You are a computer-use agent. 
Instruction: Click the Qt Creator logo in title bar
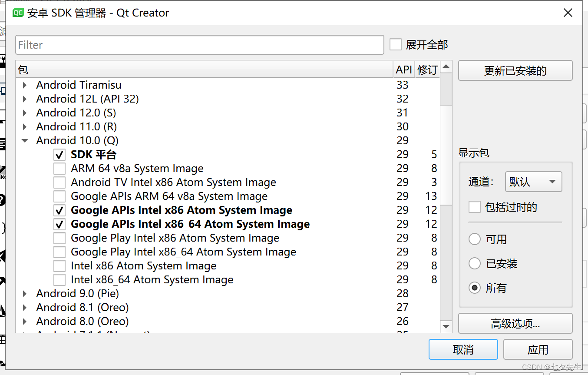point(18,13)
